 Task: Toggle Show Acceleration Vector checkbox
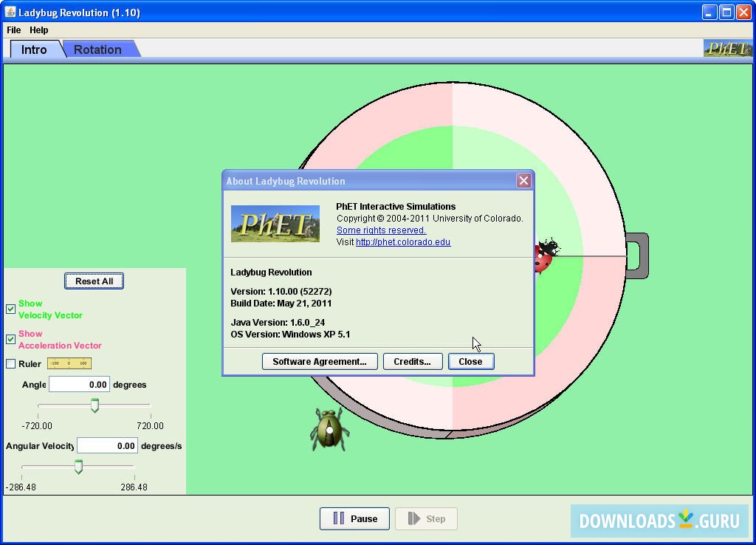coord(10,340)
